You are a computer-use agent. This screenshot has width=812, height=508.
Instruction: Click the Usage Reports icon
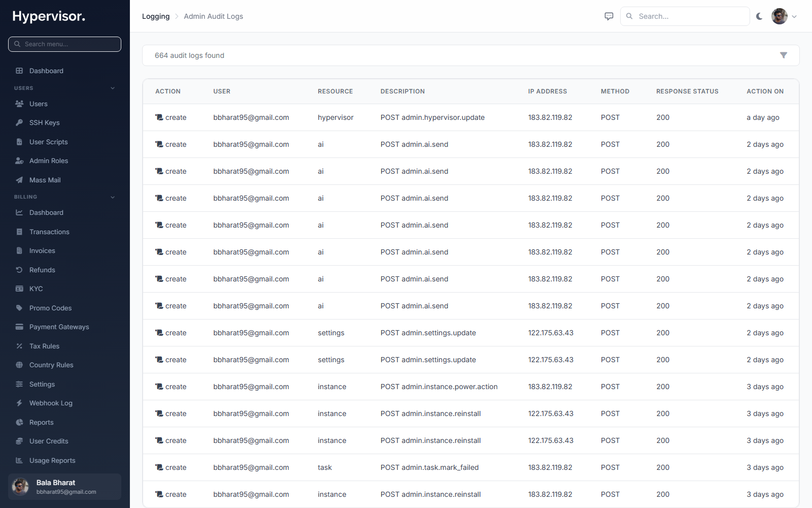click(19, 460)
